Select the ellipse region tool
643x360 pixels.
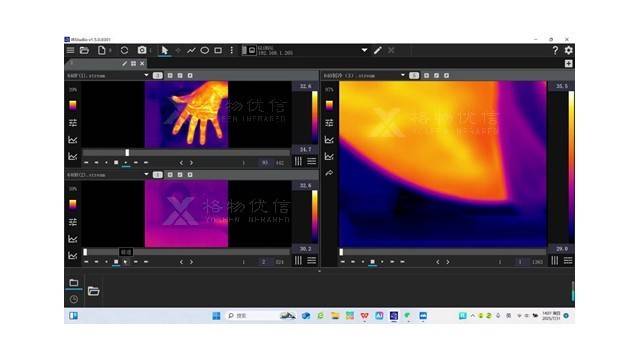pos(205,50)
